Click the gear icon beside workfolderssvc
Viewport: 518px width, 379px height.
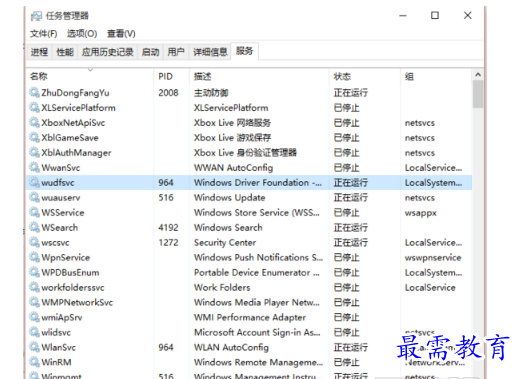point(34,287)
